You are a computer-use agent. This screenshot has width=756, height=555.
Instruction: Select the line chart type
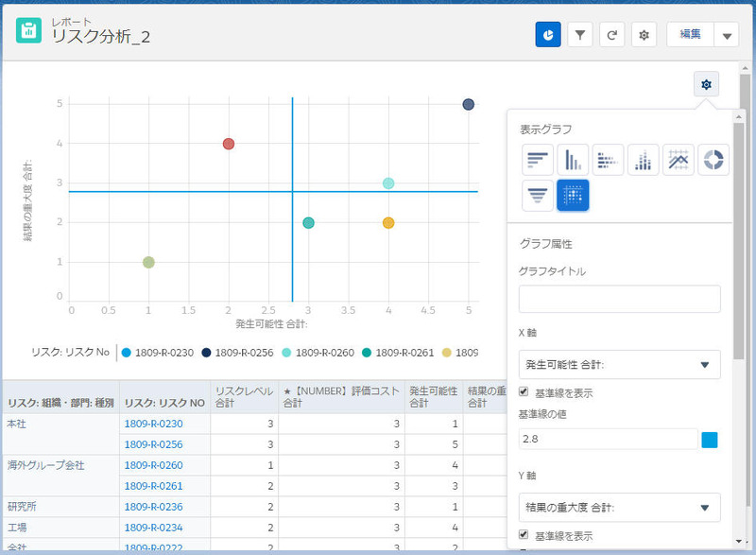[679, 160]
